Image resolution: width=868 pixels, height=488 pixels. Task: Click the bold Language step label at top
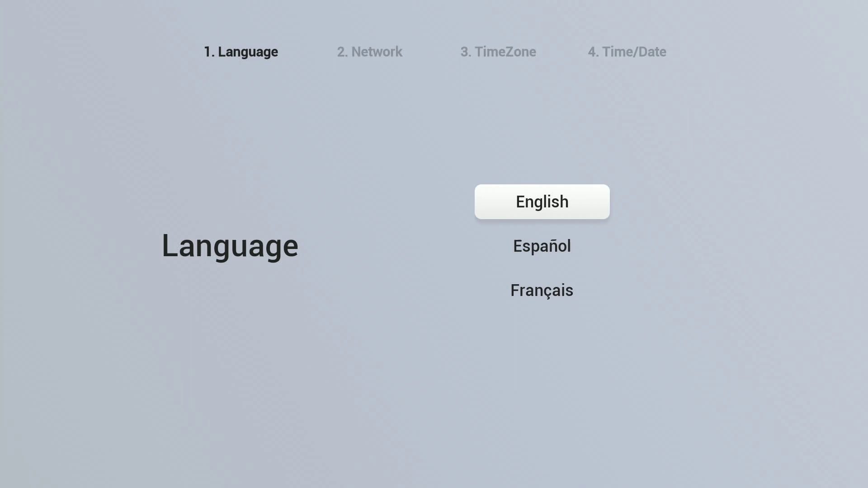tap(241, 52)
